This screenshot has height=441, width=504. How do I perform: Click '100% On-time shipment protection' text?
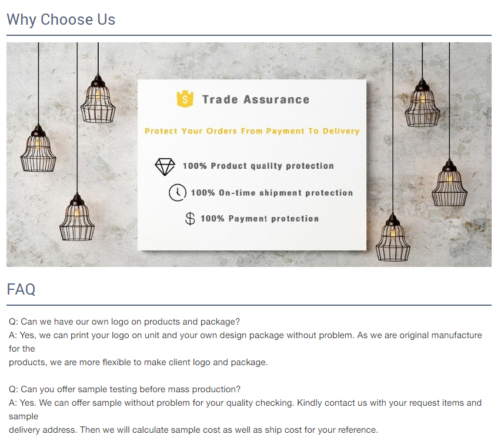point(272,193)
